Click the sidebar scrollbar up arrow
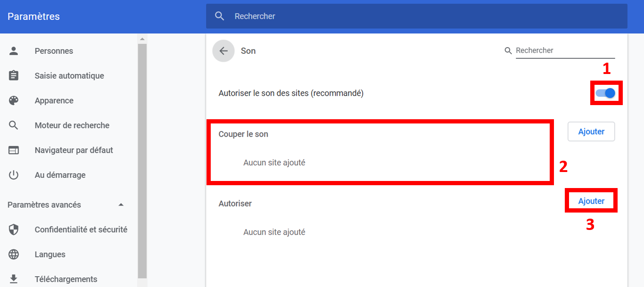This screenshot has height=287, width=644. 142,39
